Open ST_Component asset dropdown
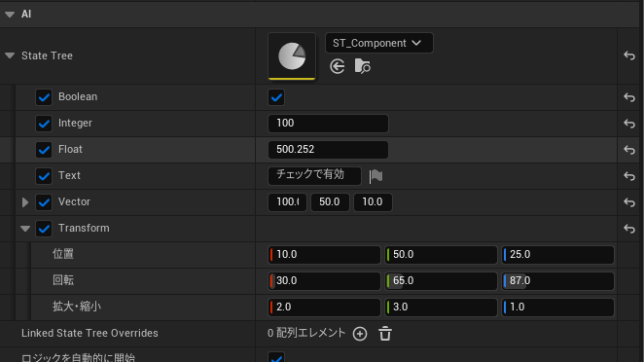Viewport: 644px width, 362px height. point(378,43)
